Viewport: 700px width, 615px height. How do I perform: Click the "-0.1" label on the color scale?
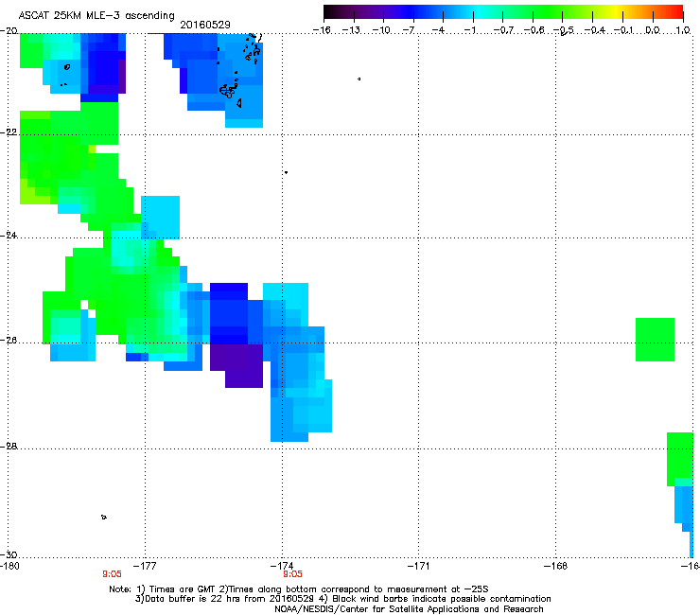coord(623,30)
